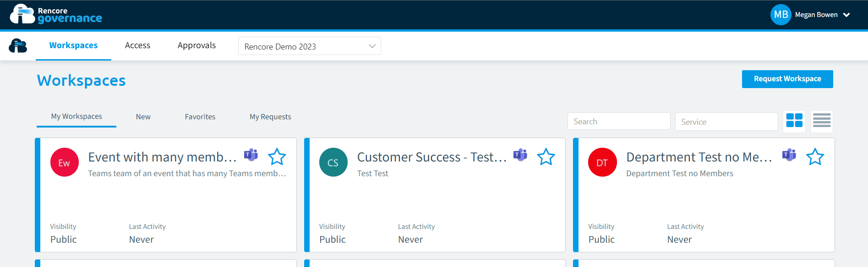Click the small cloud home icon
Image resolution: width=868 pixels, height=267 pixels.
tap(18, 45)
